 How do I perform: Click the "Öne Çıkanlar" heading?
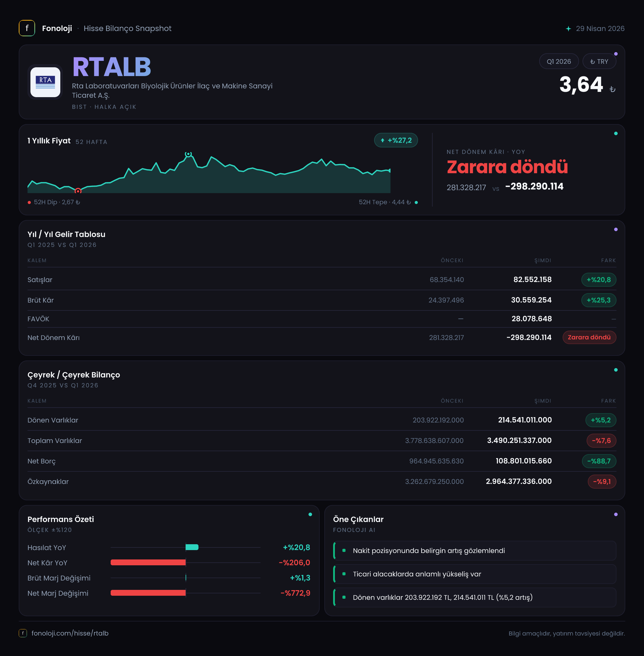point(358,519)
